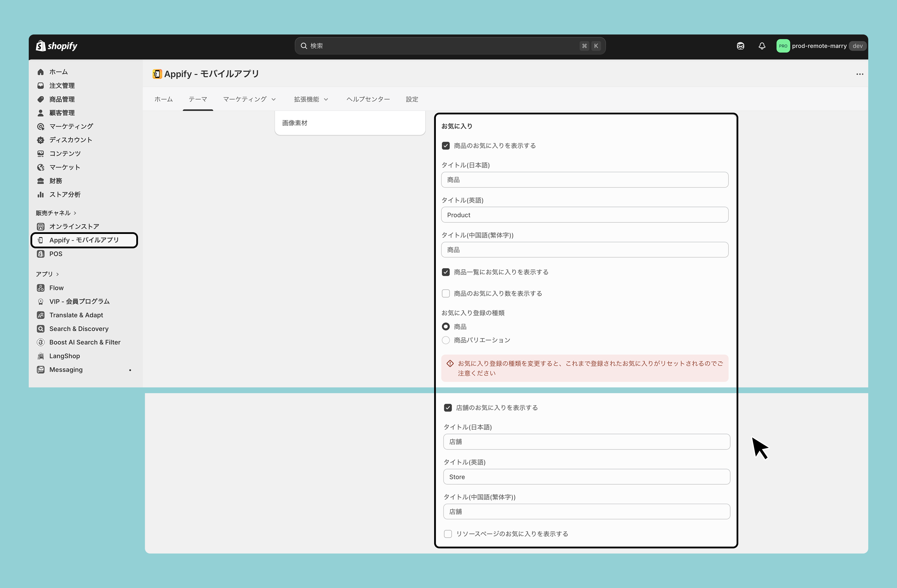897x588 pixels.
Task: Open the notifications bell
Action: click(x=762, y=46)
